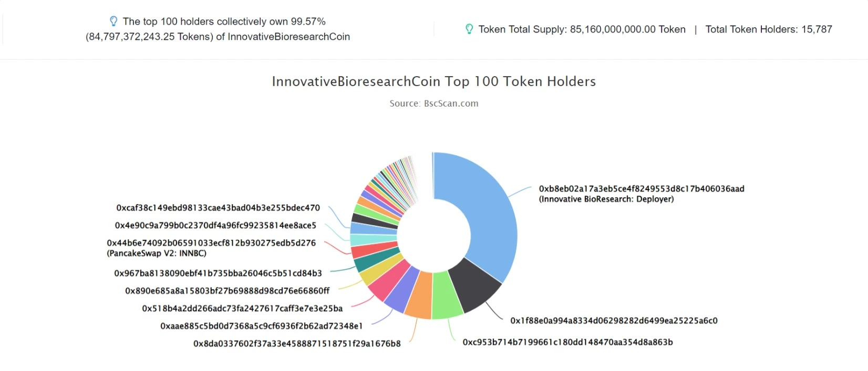Click the green lightbulb icon beside Token Total Supply

[469, 29]
